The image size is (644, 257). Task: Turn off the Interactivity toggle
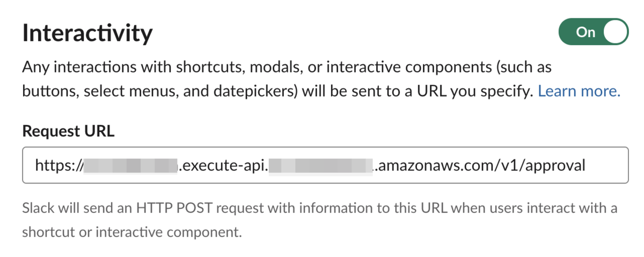tap(593, 32)
